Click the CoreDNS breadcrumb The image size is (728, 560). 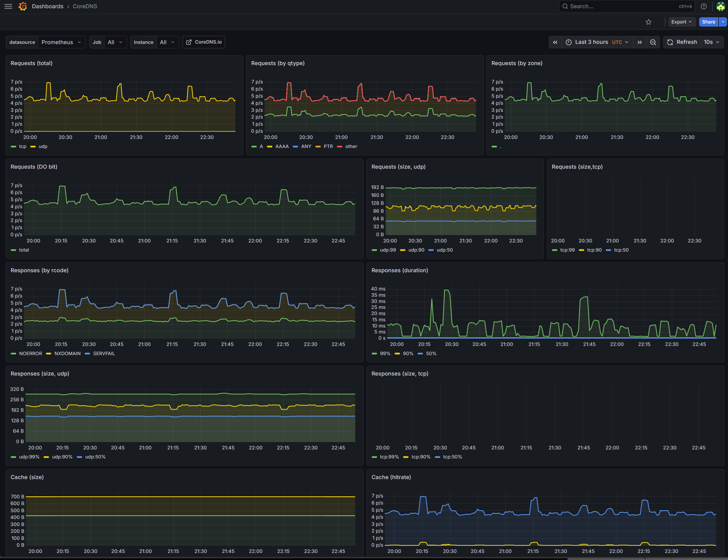click(85, 6)
